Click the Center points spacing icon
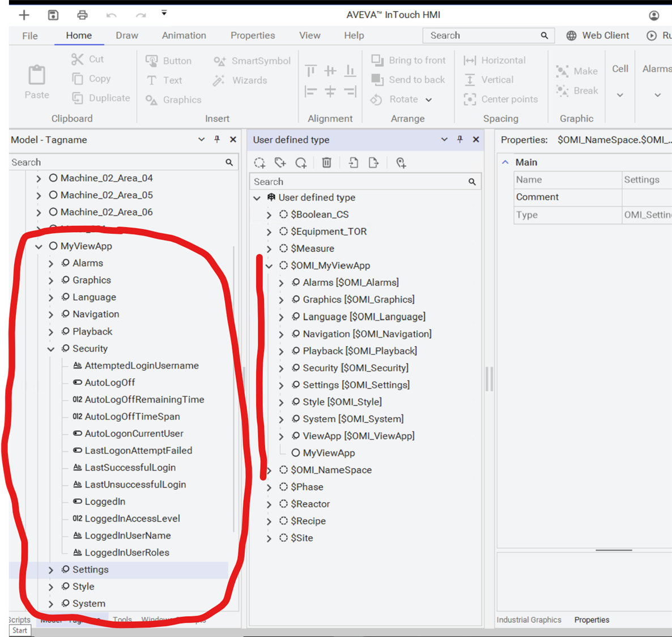Viewport: 672px width, 637px height. click(470, 100)
